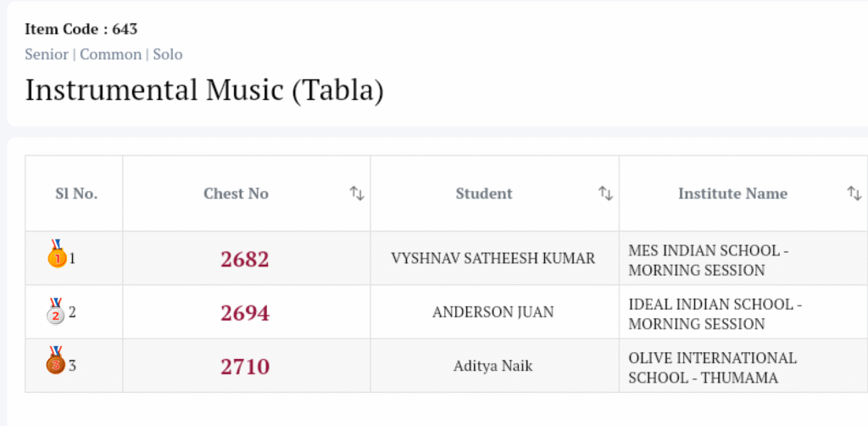Sort table by Institute Name header

(732, 193)
